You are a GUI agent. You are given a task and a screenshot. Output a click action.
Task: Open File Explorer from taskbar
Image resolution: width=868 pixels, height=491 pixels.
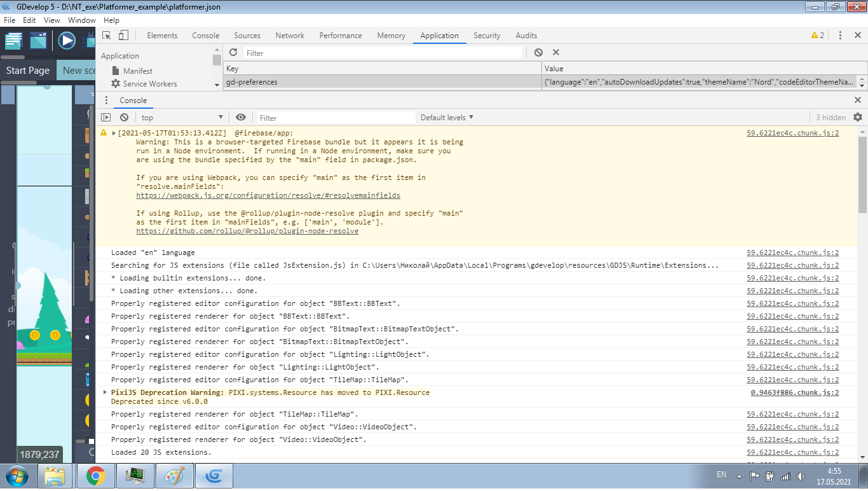(x=55, y=476)
